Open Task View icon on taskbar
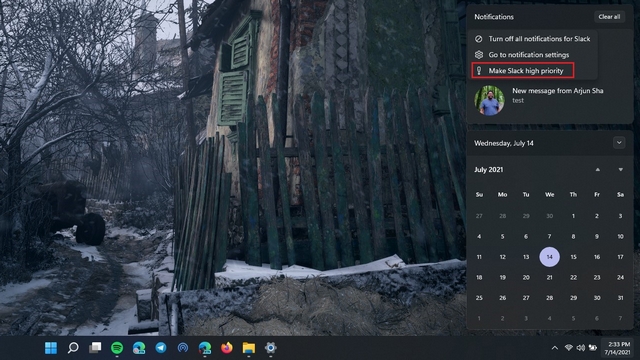640x360 pixels. 95,348
